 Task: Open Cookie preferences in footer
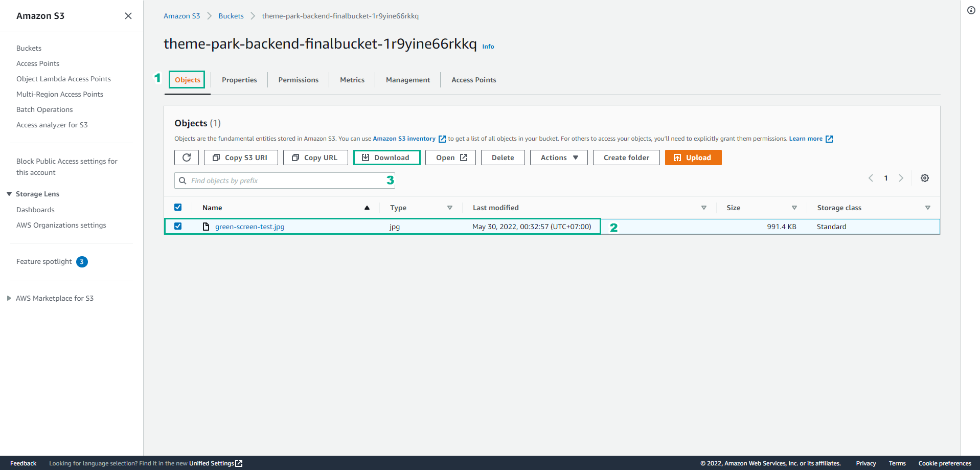click(945, 463)
